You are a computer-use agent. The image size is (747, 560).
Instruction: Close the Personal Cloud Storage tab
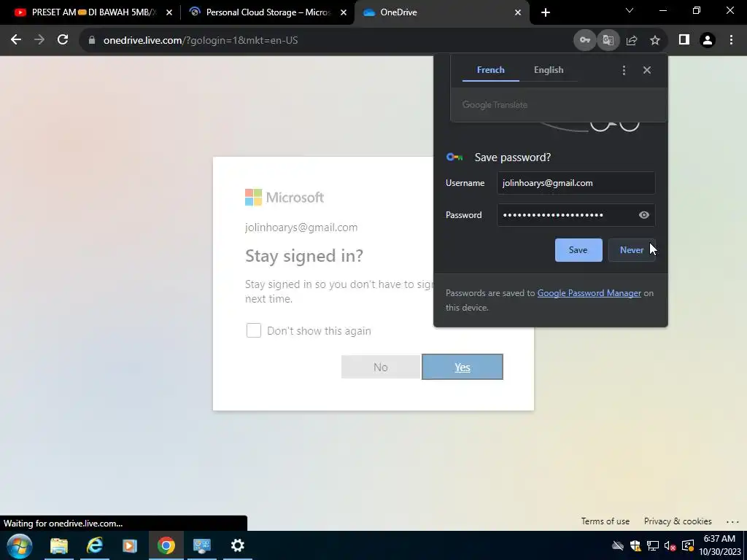[344, 13]
